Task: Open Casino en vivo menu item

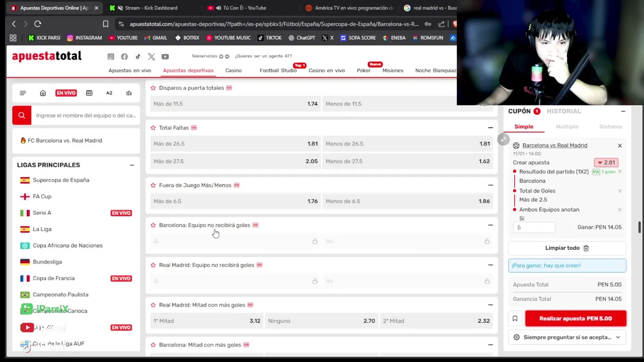Action: click(x=327, y=70)
